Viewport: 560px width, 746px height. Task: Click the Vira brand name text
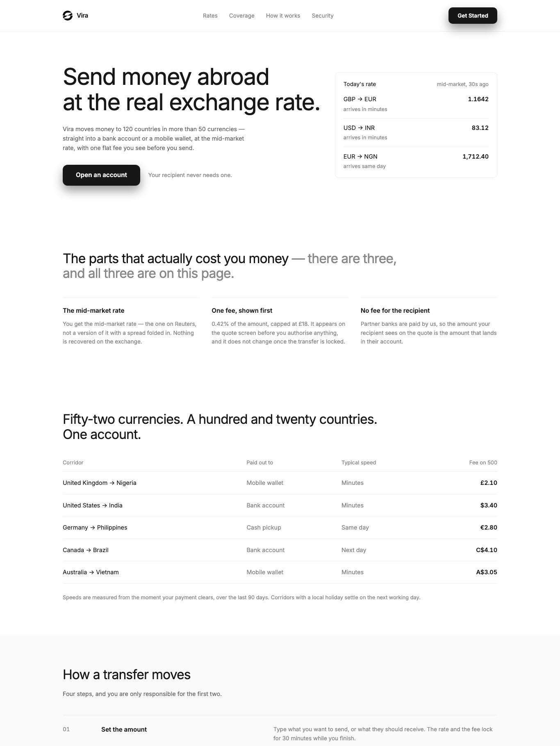(82, 16)
